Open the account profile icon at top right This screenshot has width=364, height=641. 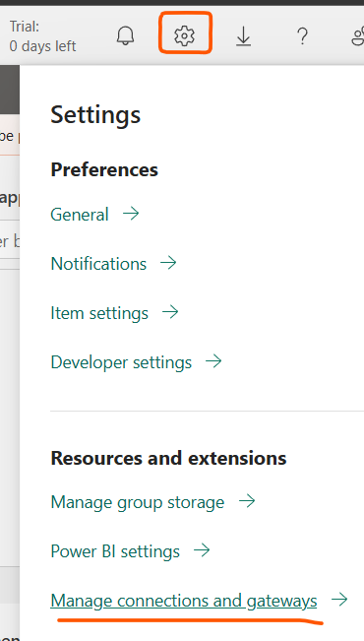[x=358, y=36]
